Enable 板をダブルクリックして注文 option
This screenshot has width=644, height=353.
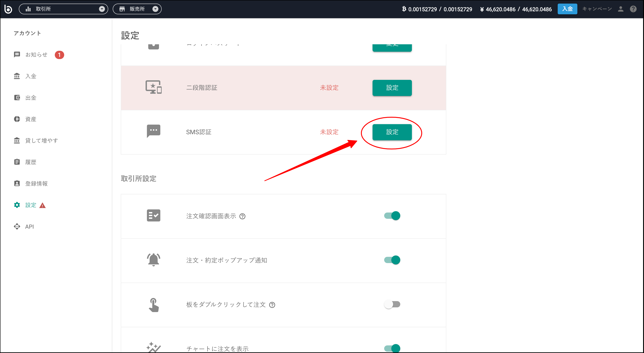click(392, 304)
